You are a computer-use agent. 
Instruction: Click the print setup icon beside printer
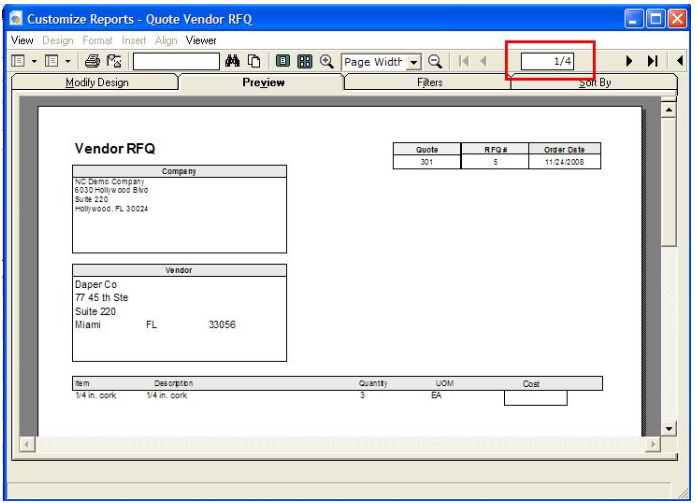tap(114, 61)
